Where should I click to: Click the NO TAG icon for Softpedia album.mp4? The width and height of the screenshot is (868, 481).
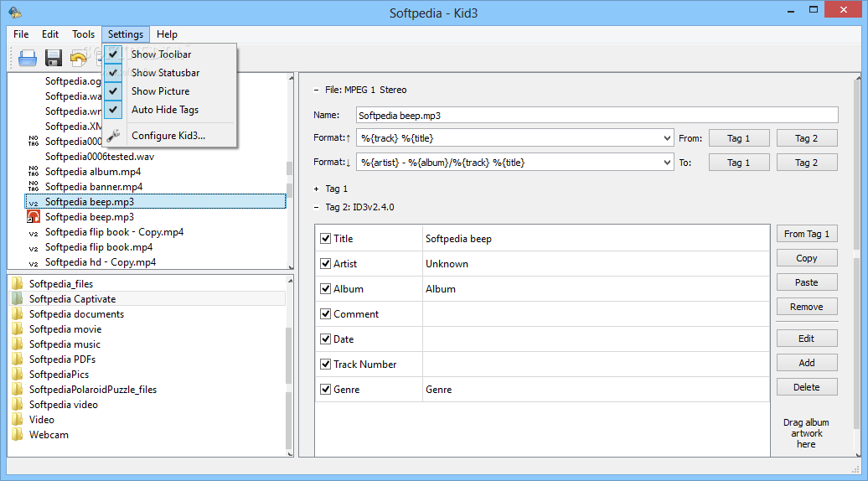click(x=34, y=172)
